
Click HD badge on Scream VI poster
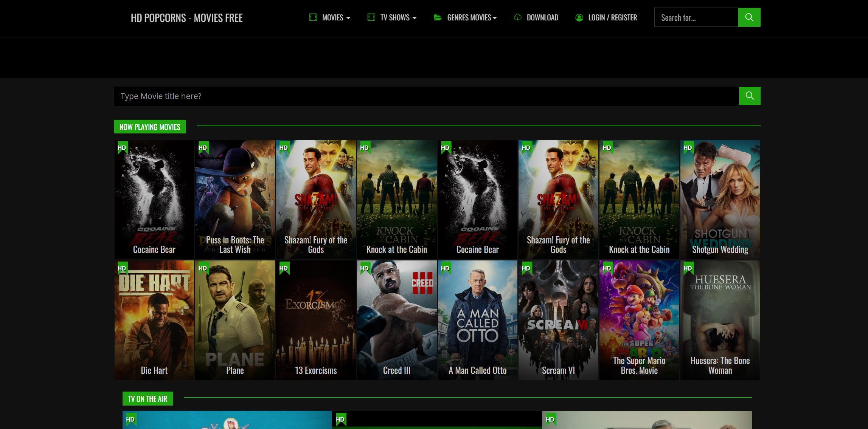click(526, 268)
